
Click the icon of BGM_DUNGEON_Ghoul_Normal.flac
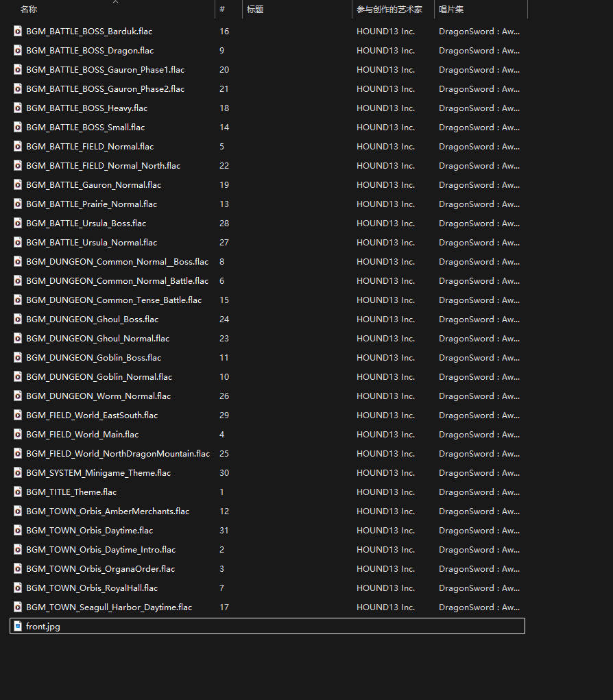pos(17,339)
